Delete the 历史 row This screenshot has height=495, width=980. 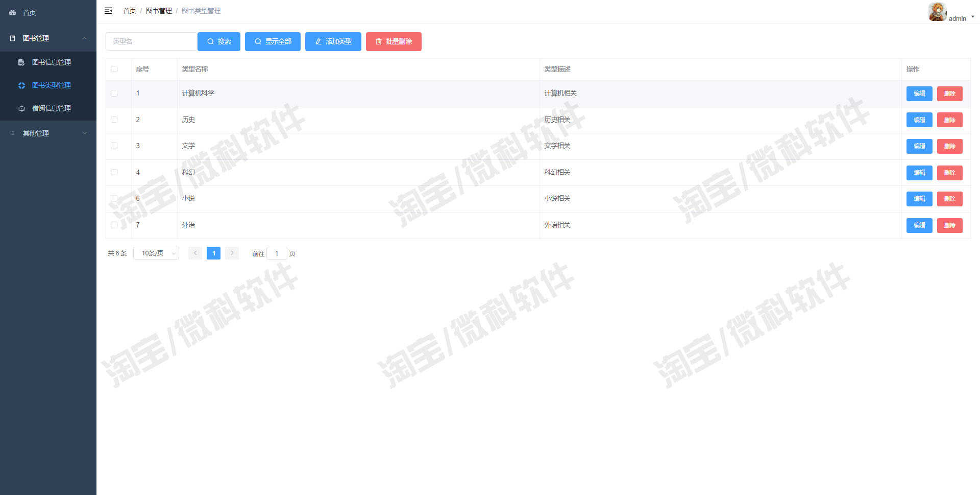(949, 120)
